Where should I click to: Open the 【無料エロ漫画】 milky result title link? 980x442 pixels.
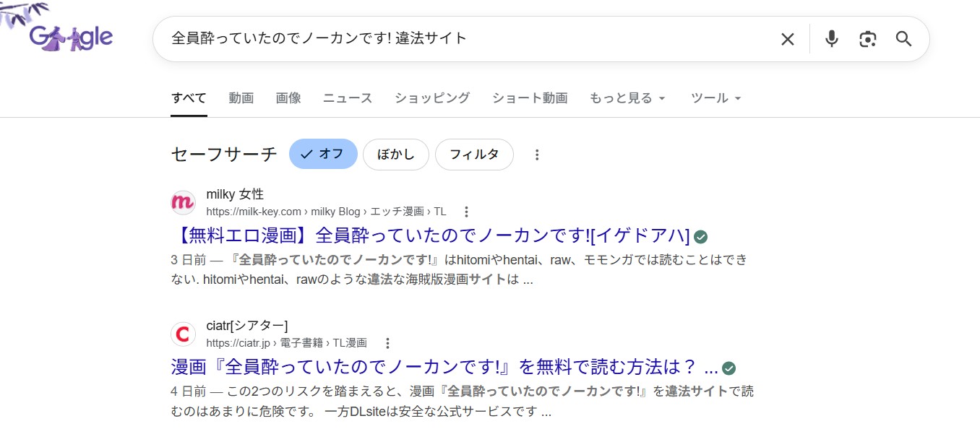431,236
